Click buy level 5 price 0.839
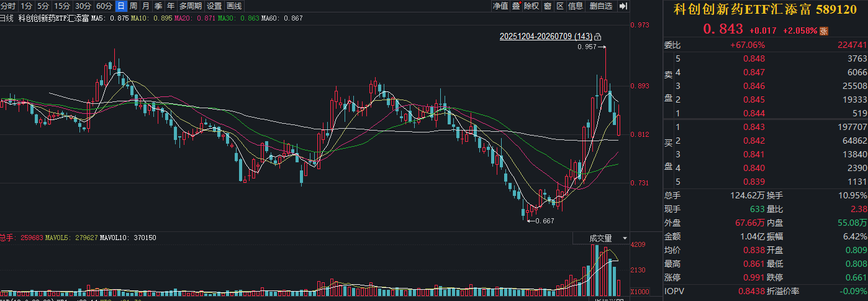 pos(754,182)
